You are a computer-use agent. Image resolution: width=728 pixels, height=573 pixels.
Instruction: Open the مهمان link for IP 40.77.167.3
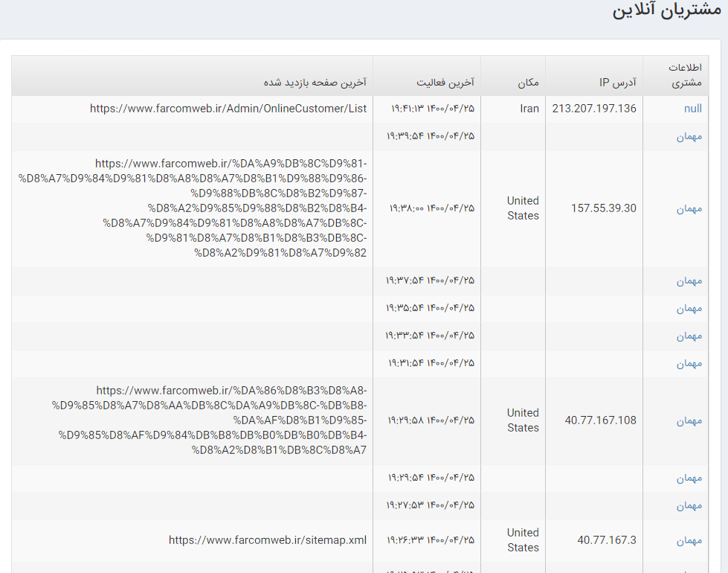[x=689, y=541]
